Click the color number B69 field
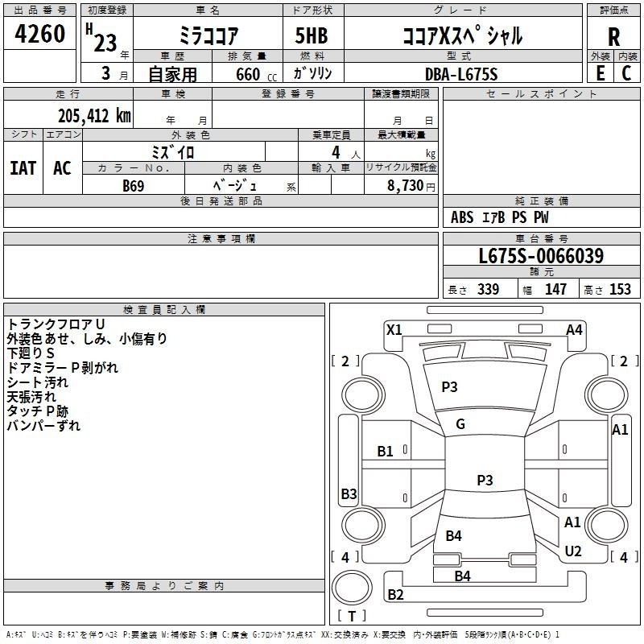Screen dimensions: 644x644 point(134,186)
